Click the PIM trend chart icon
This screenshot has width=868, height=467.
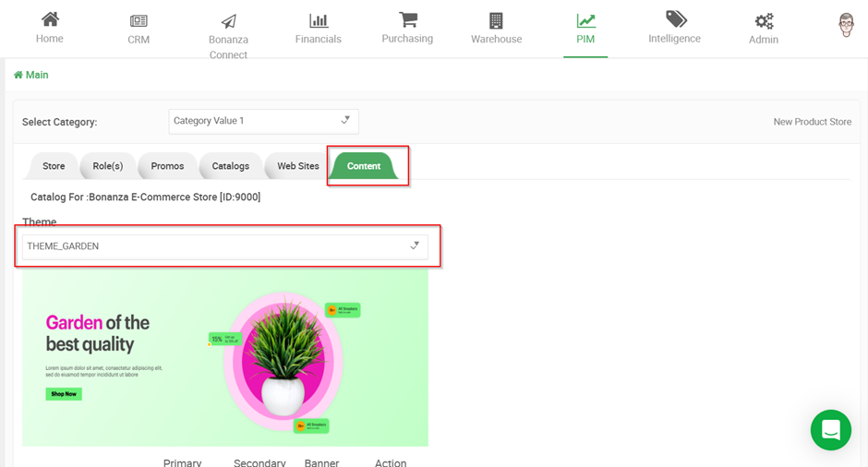coord(585,20)
